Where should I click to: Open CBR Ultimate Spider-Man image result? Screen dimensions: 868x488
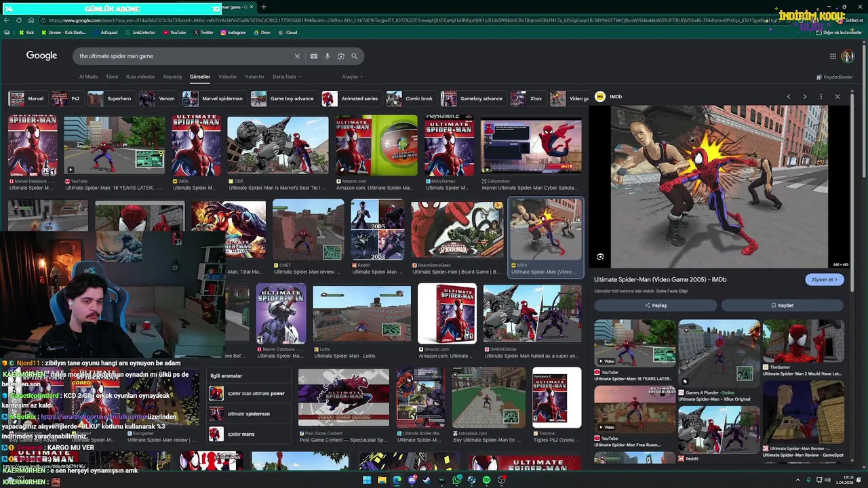(278, 153)
